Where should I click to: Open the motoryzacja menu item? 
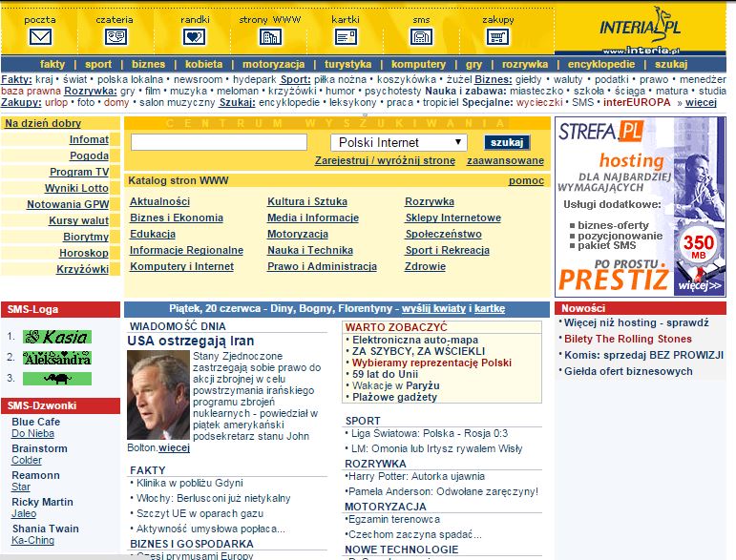click(x=267, y=64)
